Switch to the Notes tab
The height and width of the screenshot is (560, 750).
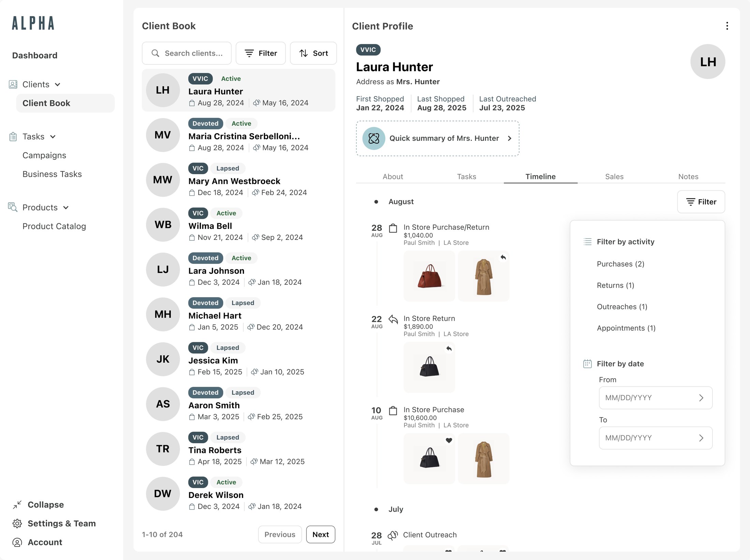click(688, 177)
